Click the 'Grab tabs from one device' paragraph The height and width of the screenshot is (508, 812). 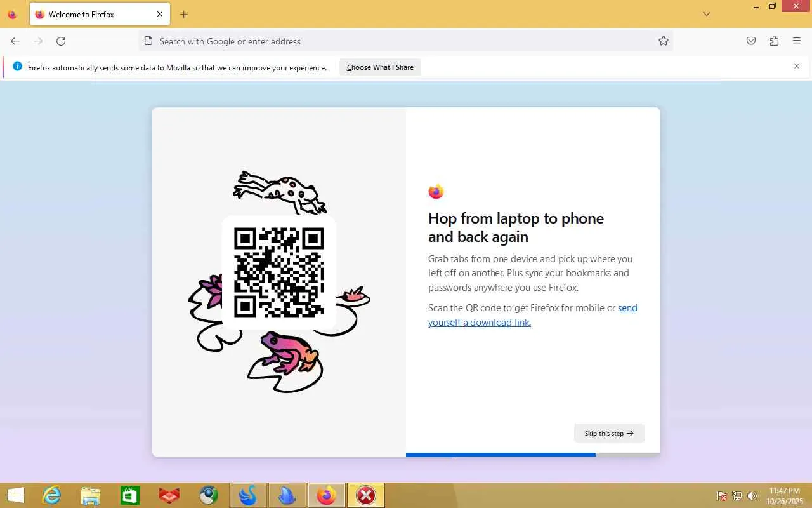click(530, 273)
